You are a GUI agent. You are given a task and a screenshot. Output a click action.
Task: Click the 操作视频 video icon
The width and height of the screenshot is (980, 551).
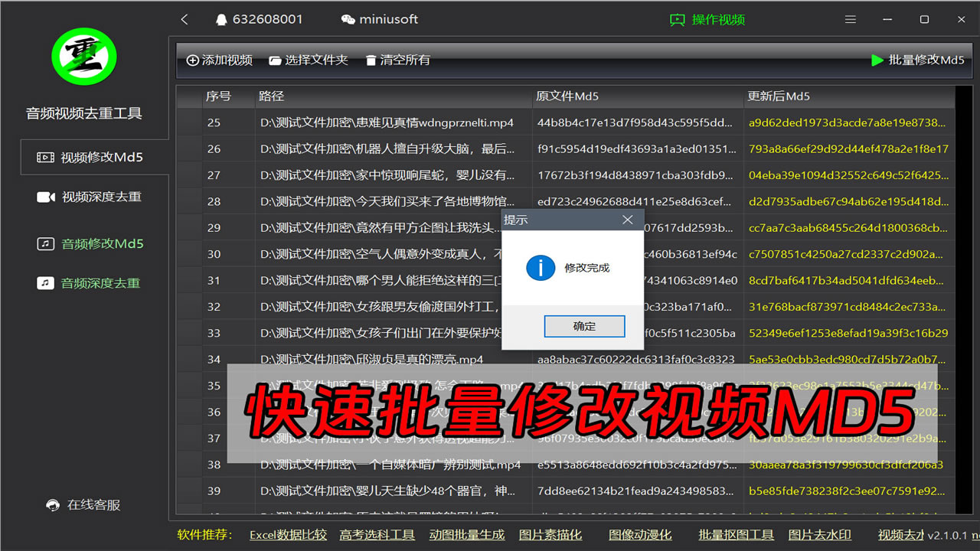pyautogui.click(x=677, y=19)
